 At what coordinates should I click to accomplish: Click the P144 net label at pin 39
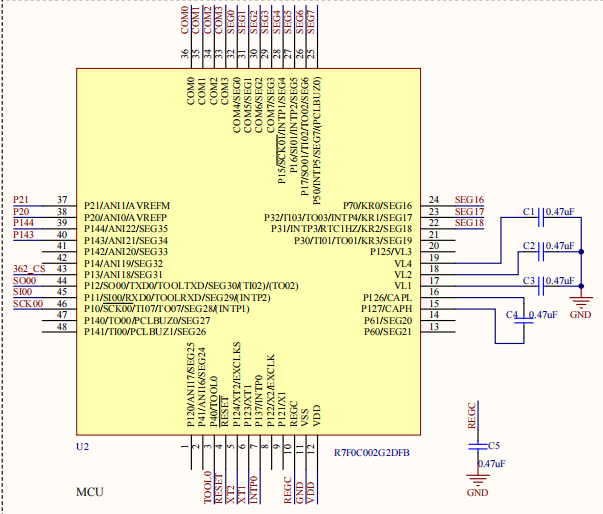click(23, 223)
